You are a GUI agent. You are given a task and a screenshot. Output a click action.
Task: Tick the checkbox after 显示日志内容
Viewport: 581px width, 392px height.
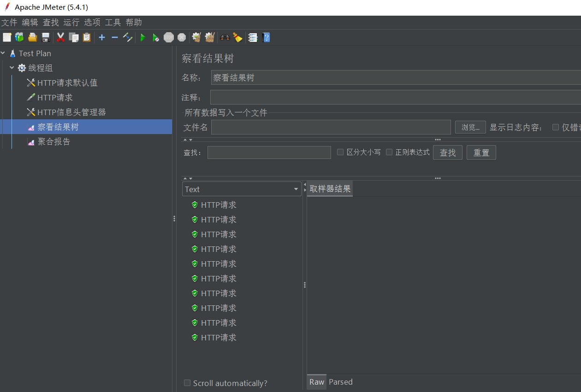click(556, 127)
